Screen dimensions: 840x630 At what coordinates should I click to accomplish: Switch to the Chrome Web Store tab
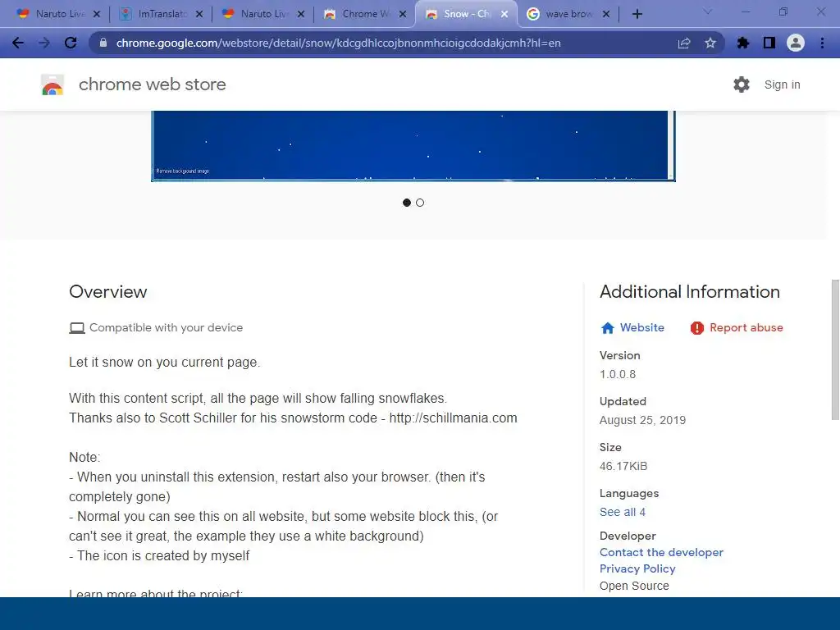363,14
